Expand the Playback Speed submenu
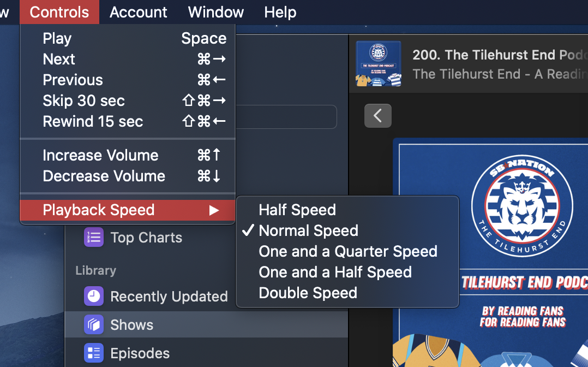 click(128, 210)
